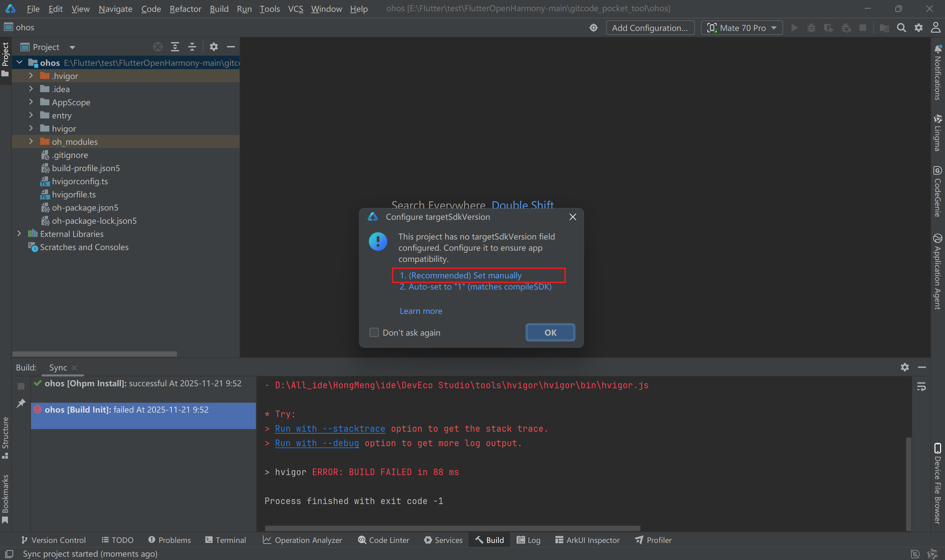Open IDE settings gear in top toolbar
The height and width of the screenshot is (560, 945).
tap(919, 28)
